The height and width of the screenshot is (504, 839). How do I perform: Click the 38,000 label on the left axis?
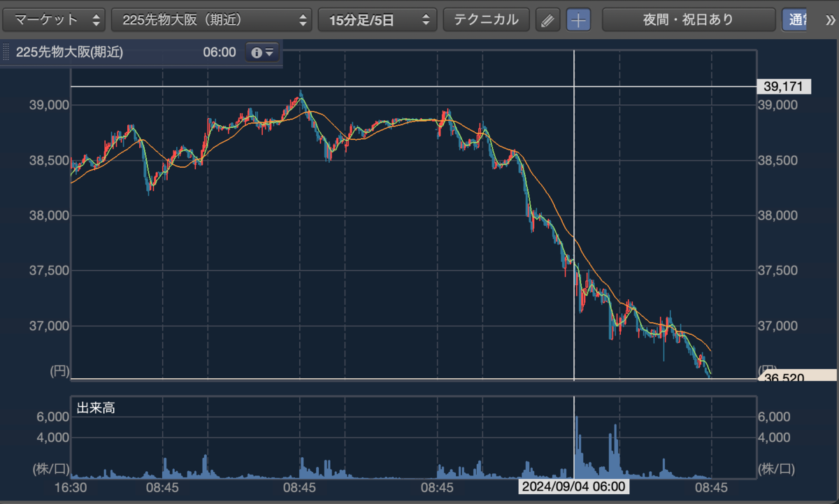(x=48, y=215)
